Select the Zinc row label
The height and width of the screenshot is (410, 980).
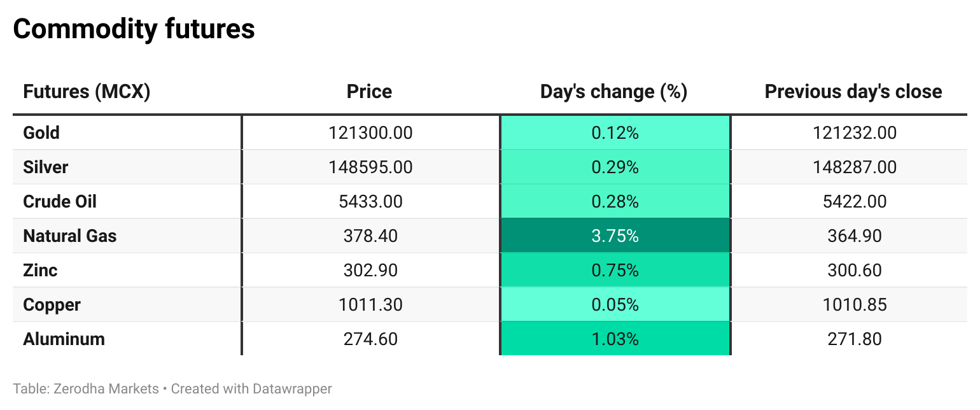point(40,271)
